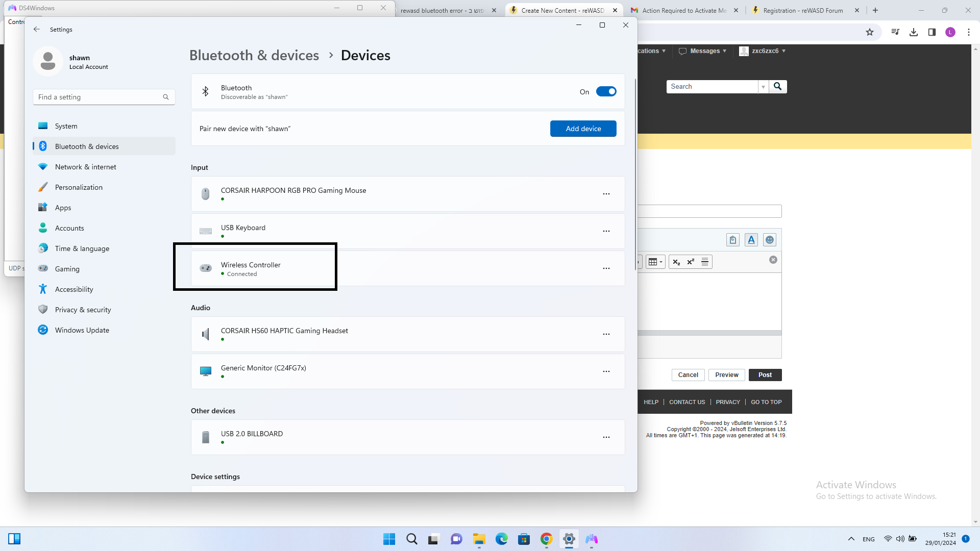Open Chrome from the taskbar

click(x=546, y=539)
